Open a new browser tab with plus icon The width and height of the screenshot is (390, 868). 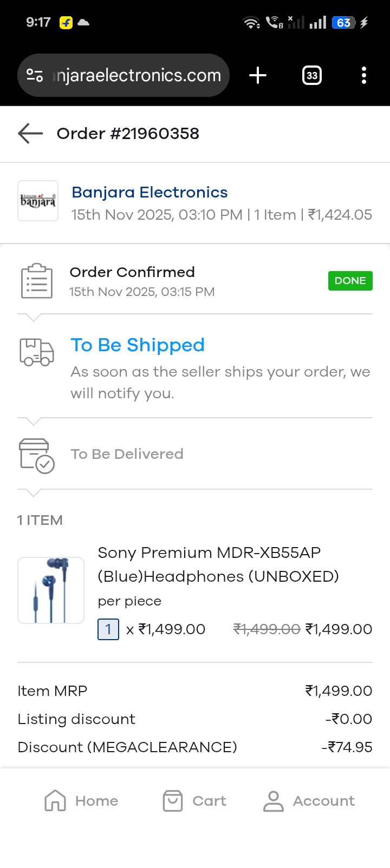[x=258, y=75]
